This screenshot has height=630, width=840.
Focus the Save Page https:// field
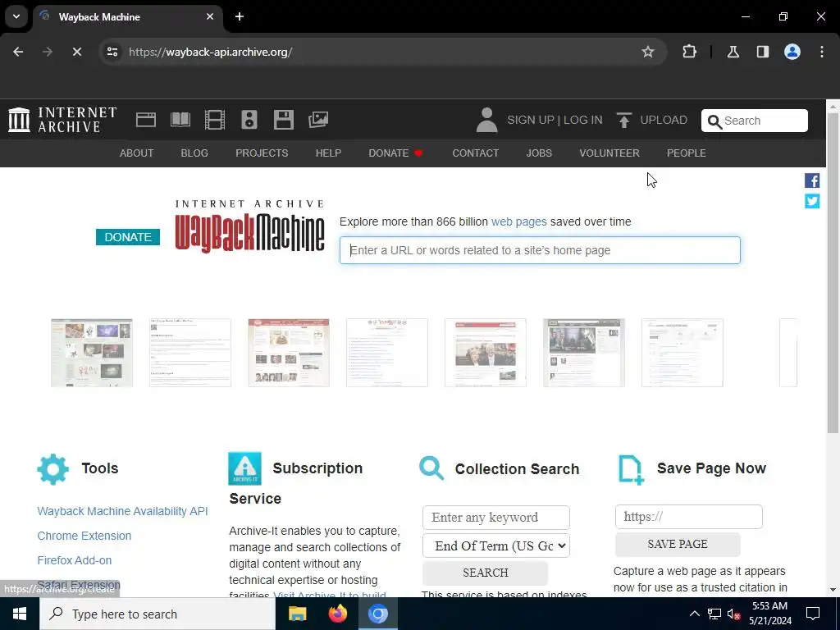point(688,517)
